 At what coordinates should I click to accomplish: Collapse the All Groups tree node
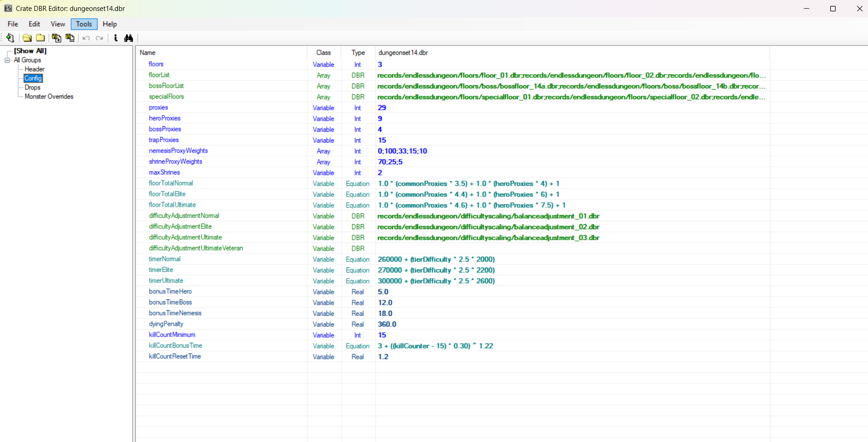coord(7,60)
